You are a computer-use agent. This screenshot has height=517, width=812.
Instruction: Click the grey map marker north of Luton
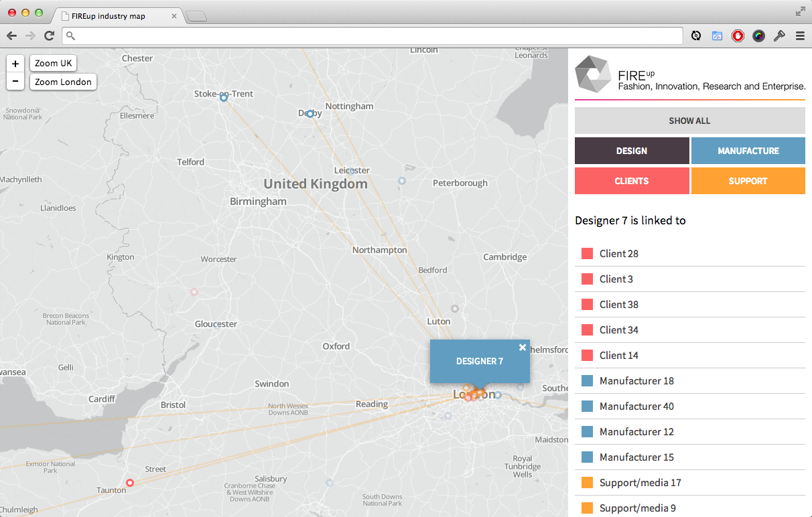coord(455,309)
